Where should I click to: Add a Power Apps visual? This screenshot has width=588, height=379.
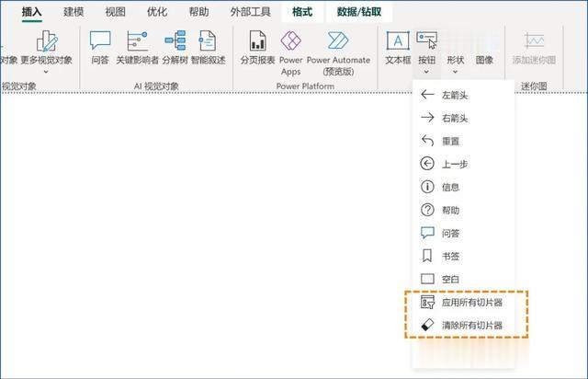tap(290, 53)
